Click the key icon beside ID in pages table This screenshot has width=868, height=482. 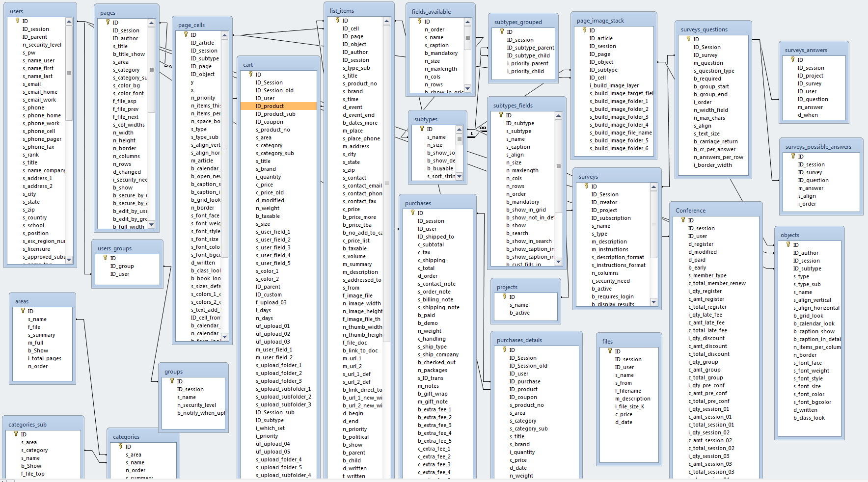coord(108,22)
